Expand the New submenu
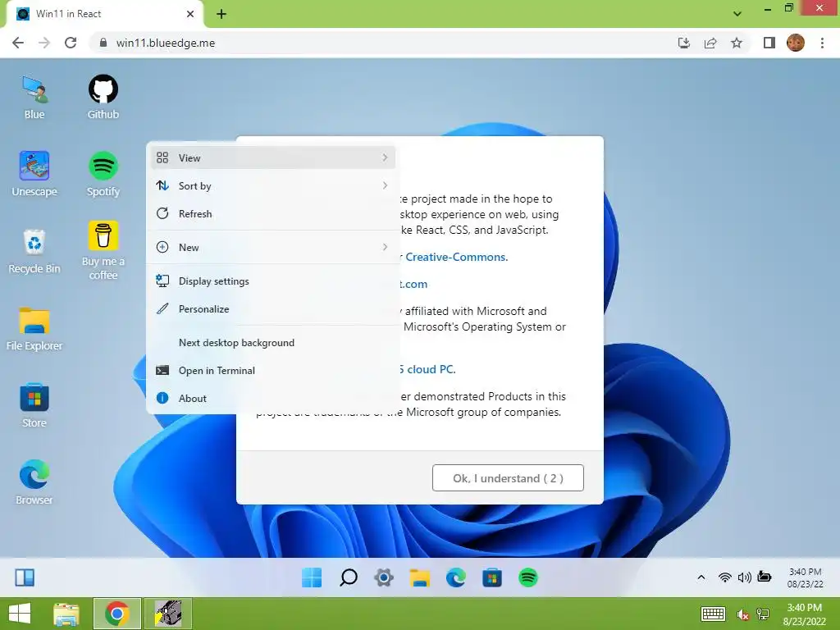The height and width of the screenshot is (630, 840). click(x=272, y=247)
